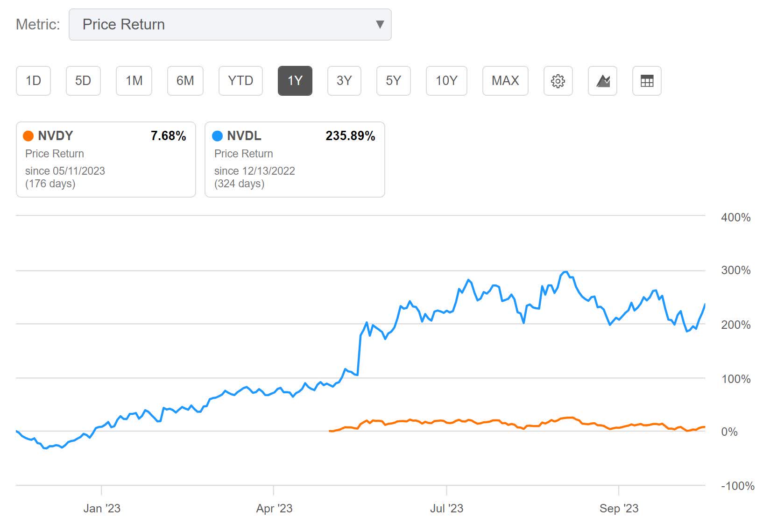Click the 1D range button
This screenshot has width=770, height=532.
(33, 80)
